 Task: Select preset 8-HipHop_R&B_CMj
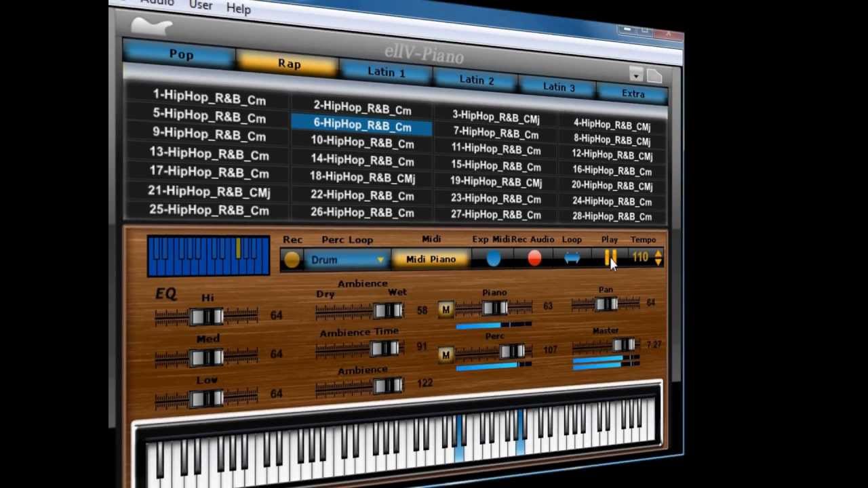pyautogui.click(x=612, y=140)
